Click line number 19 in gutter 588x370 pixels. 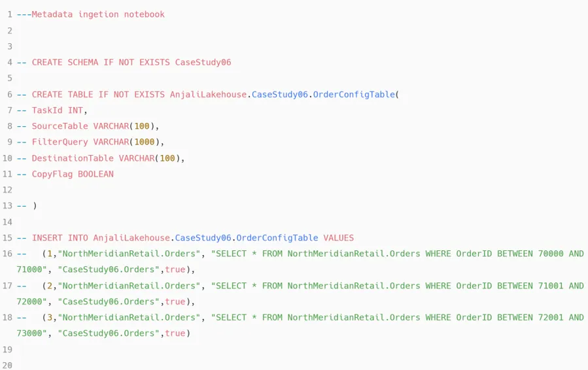tap(7, 350)
